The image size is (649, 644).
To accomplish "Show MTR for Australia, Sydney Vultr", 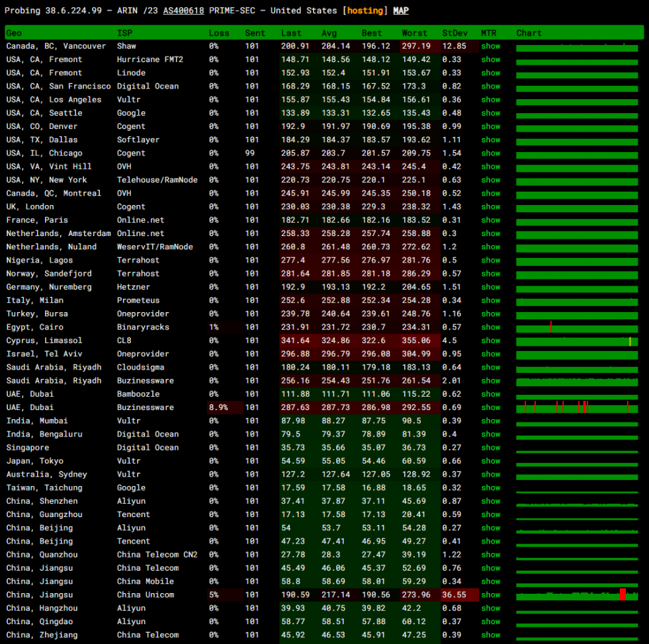I will click(x=490, y=475).
